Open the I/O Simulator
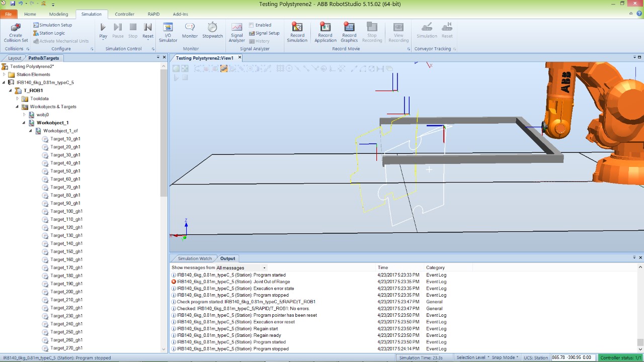The width and height of the screenshot is (644, 362). coord(168,32)
